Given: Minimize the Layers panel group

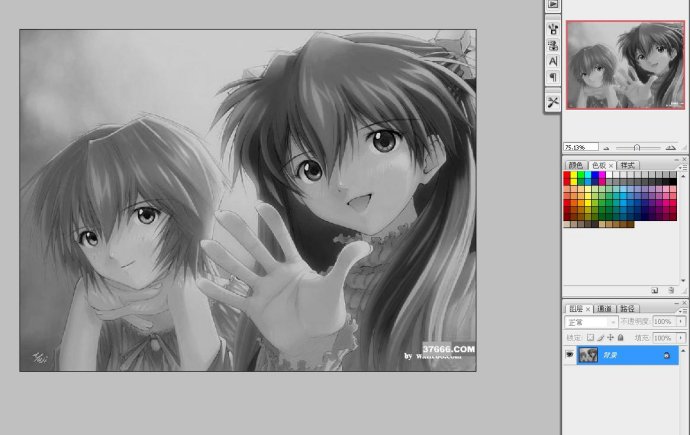Looking at the screenshot, I should click(x=677, y=303).
